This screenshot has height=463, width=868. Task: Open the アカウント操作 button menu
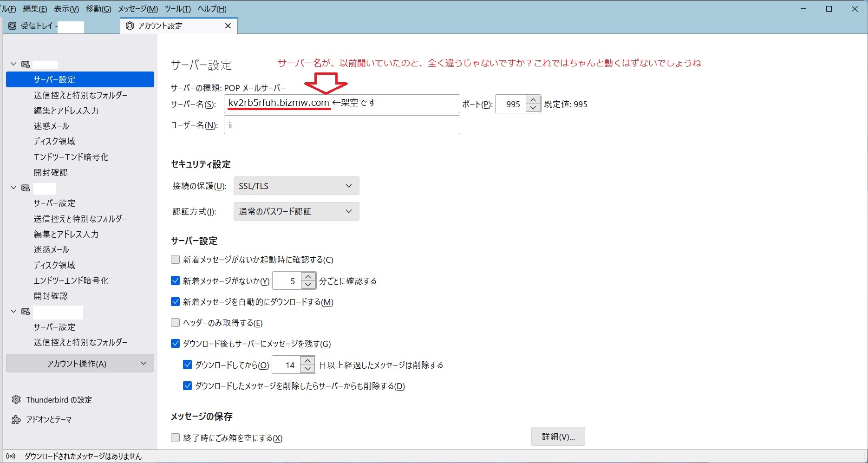point(80,364)
